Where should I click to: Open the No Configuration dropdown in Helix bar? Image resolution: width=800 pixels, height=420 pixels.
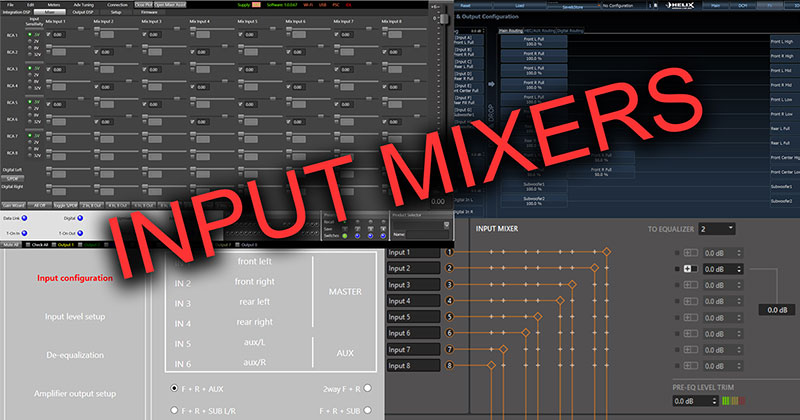coord(623,6)
